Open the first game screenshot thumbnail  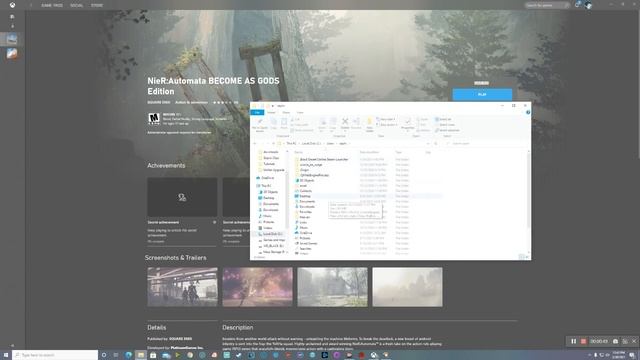point(182,287)
